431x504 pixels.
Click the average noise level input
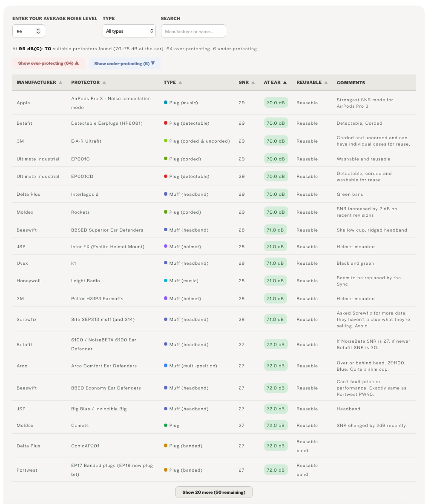[x=29, y=31]
